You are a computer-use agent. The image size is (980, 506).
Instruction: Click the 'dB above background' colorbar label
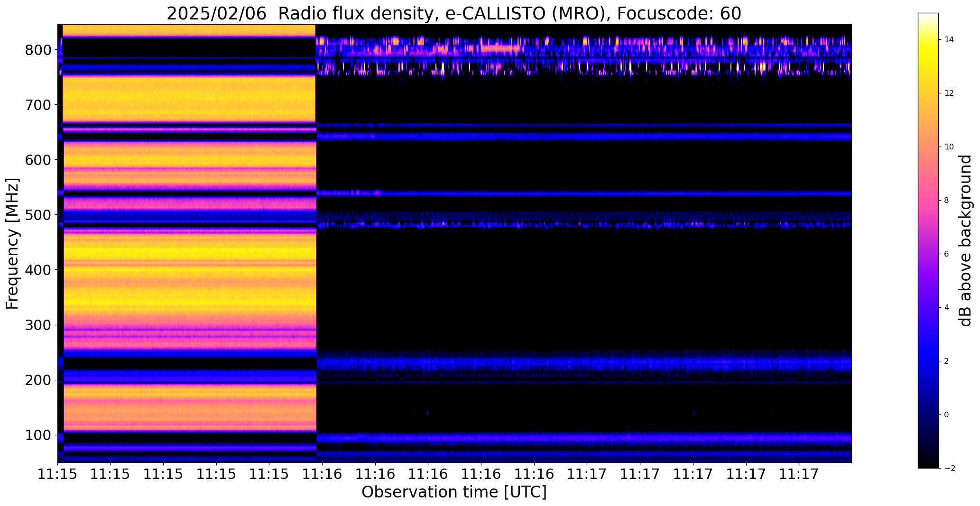tap(965, 240)
